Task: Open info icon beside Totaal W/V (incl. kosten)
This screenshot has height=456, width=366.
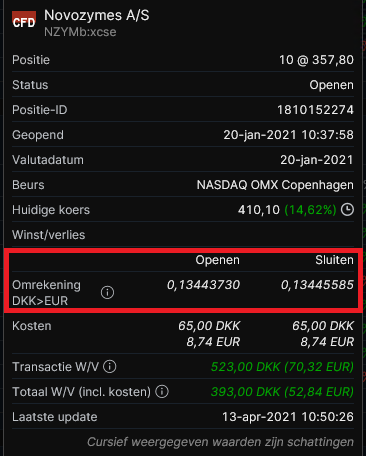Action: pos(162,391)
